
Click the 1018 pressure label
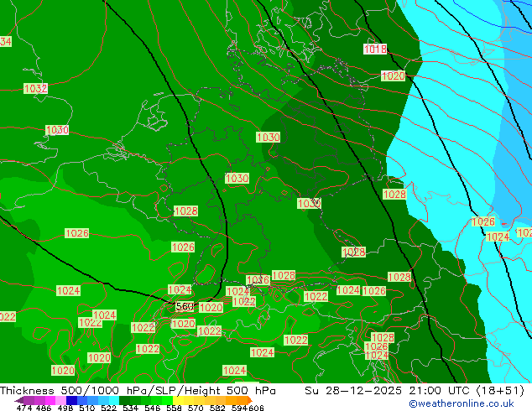375,49
